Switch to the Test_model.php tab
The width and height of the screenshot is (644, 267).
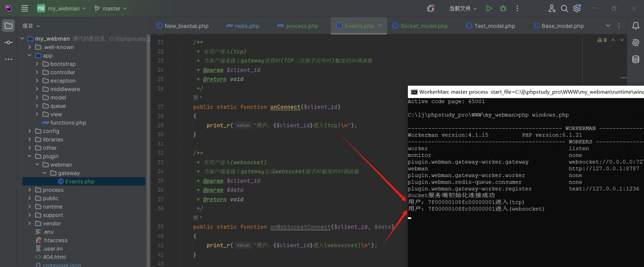491,26
